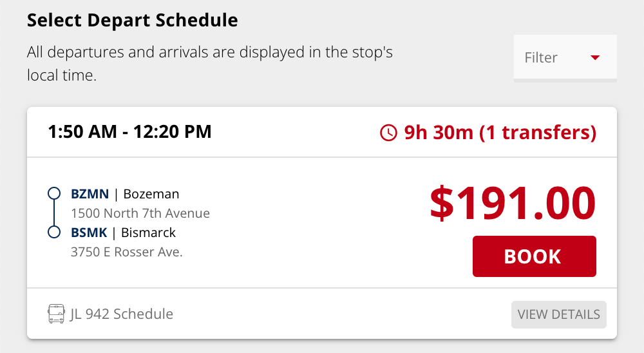Screen dimensions: 644x353
Task: Click the Bozeman city name
Action: click(151, 194)
